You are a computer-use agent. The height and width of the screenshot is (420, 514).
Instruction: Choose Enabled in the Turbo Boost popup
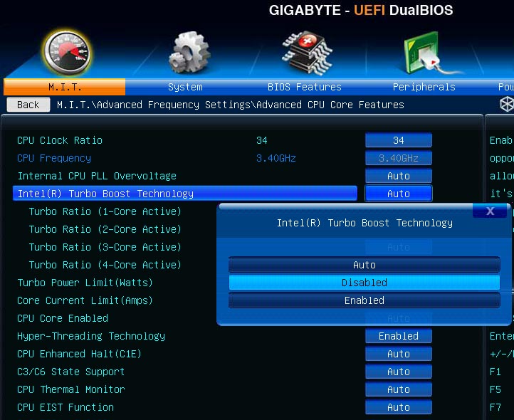[364, 300]
